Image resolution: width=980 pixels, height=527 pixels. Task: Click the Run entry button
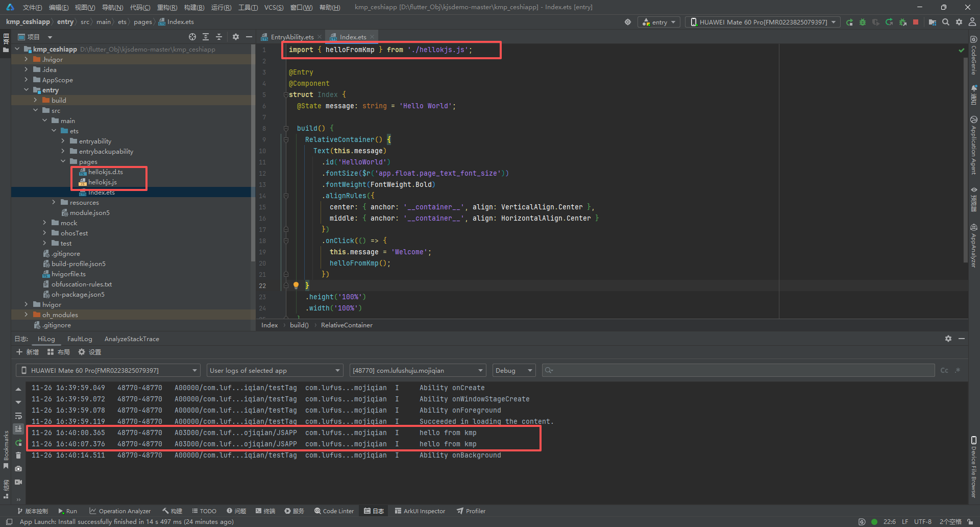pyautogui.click(x=849, y=22)
